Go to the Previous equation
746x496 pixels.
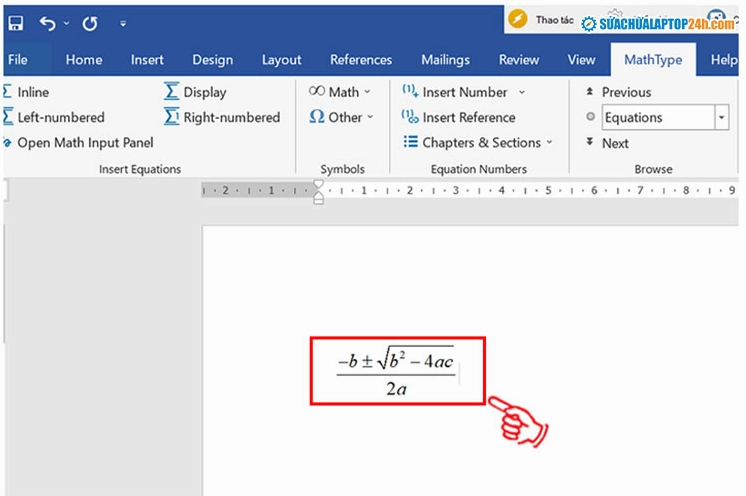click(x=618, y=92)
